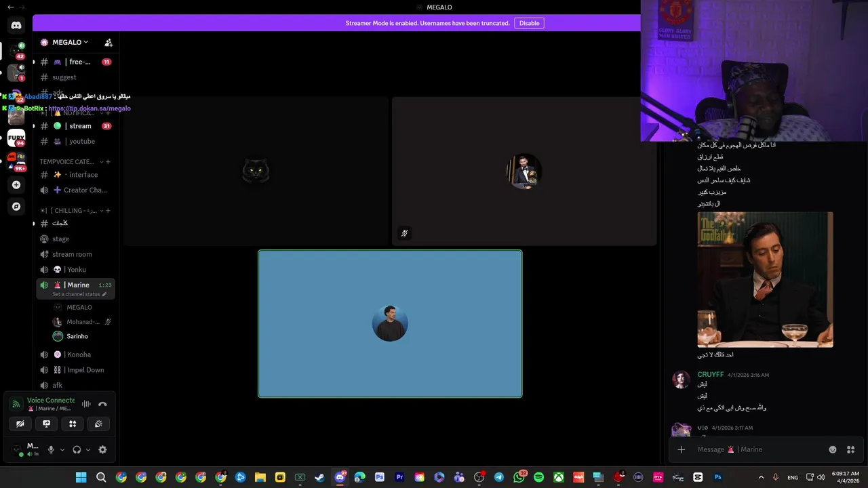The height and width of the screenshot is (488, 868).
Task: Open User Settings gear icon
Action: (102, 449)
